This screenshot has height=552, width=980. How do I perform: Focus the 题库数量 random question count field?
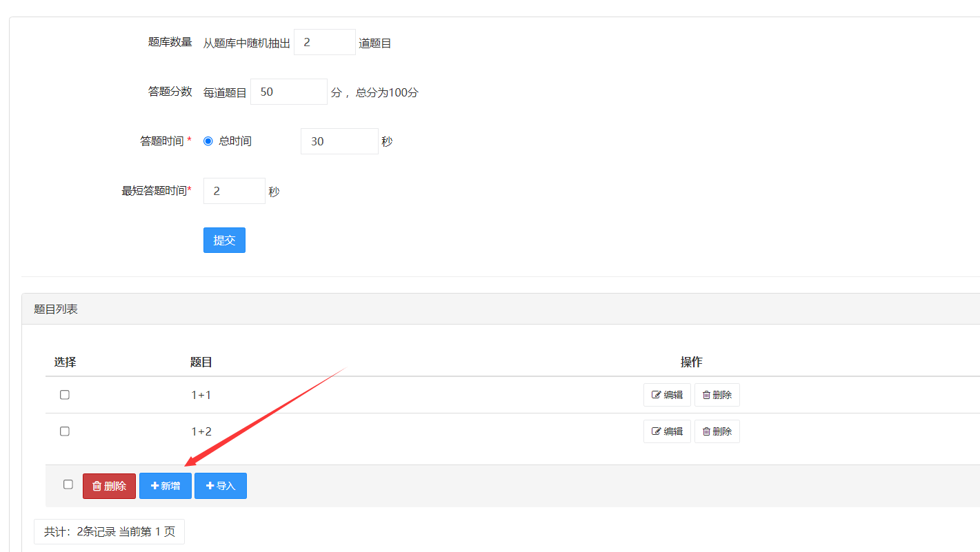coord(325,42)
